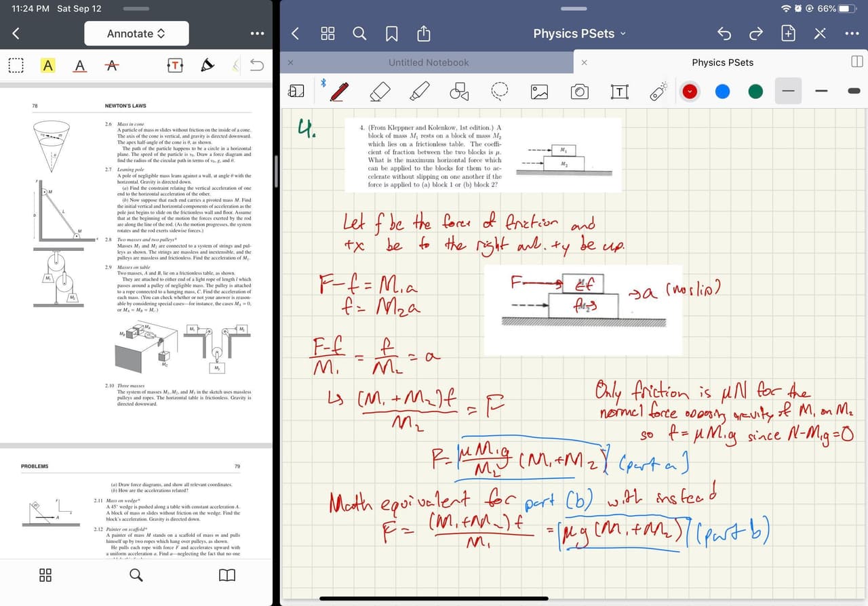Search the Physics PSets notebook
868x606 pixels.
point(360,33)
